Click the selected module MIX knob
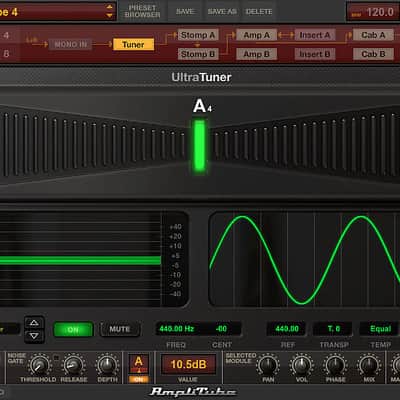Image resolution: width=400 pixels, height=400 pixels. click(x=369, y=365)
